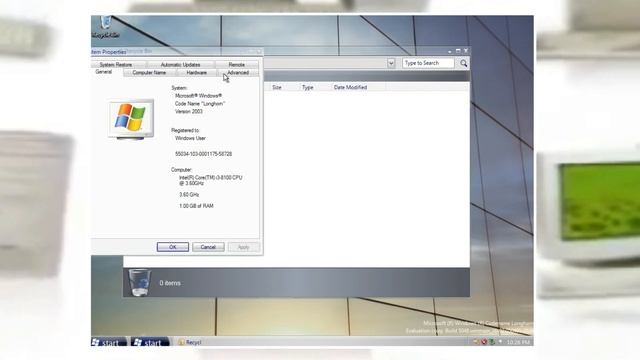Image resolution: width=640 pixels, height=360 pixels.
Task: Click the Recycle Bin desktop icon
Action: [x=106, y=27]
